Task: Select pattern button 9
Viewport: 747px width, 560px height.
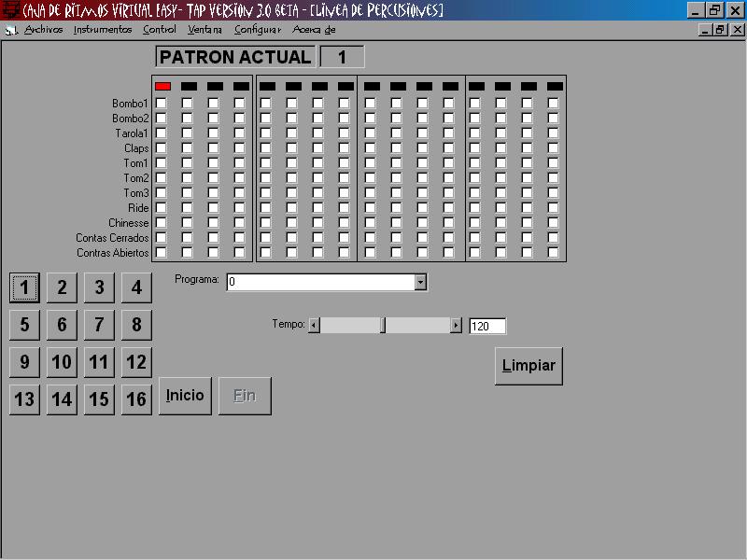Action: tap(24, 362)
